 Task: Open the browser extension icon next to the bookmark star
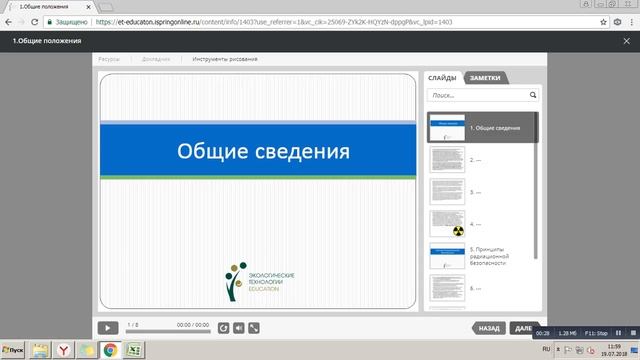[618, 22]
